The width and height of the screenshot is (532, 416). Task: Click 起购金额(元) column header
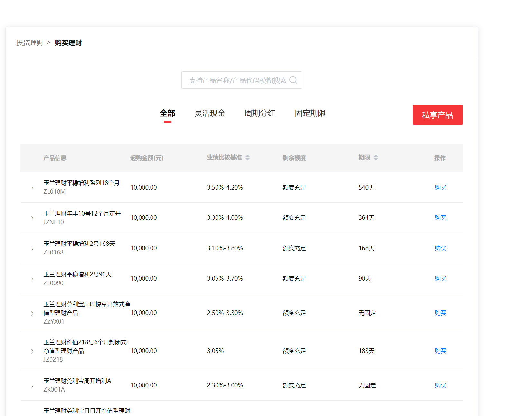147,158
